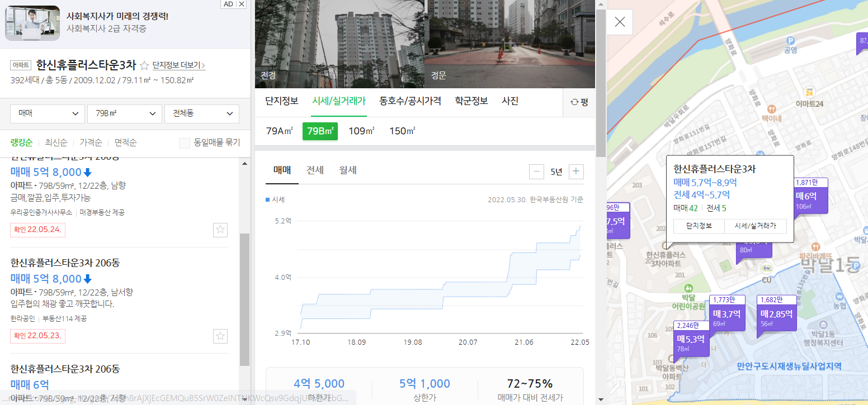
Task: Sort listings by 면적순
Action: (125, 142)
